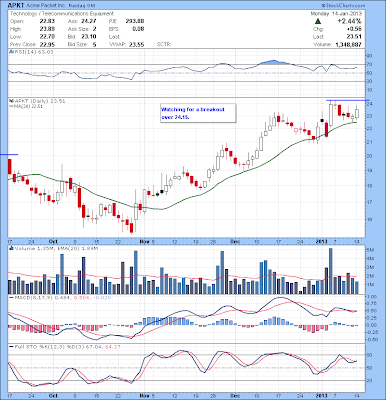Click the 'Oct' label on the price date axis
Image resolution: width=386 pixels, height=400 pixels.
click(53, 241)
